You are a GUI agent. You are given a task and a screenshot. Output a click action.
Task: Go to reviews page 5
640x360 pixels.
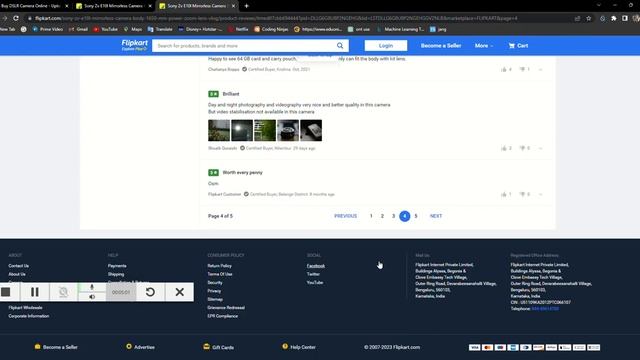pyautogui.click(x=416, y=216)
